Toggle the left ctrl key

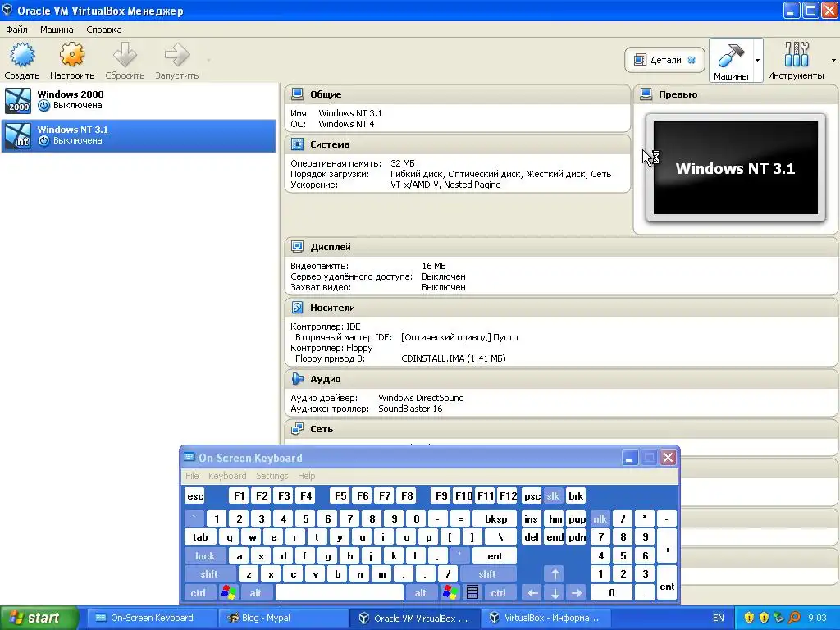coord(199,592)
